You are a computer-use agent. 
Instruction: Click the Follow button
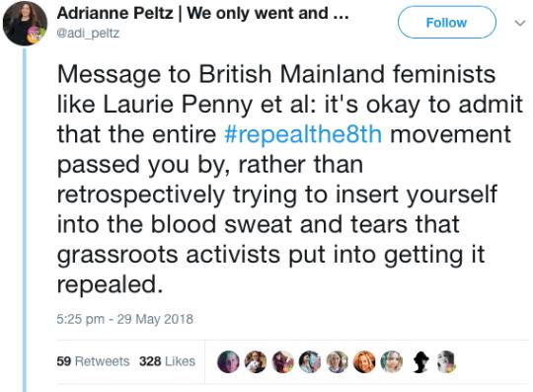447,23
